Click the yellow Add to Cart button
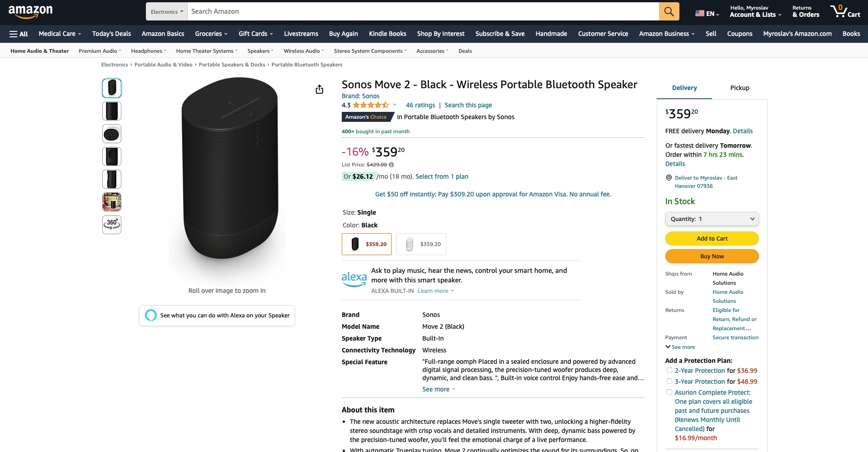 [712, 238]
